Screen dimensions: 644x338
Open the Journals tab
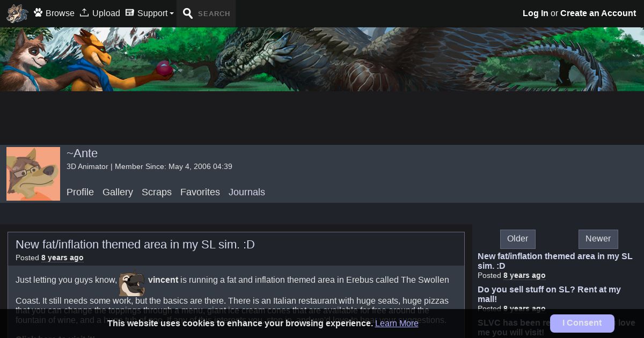point(247,192)
